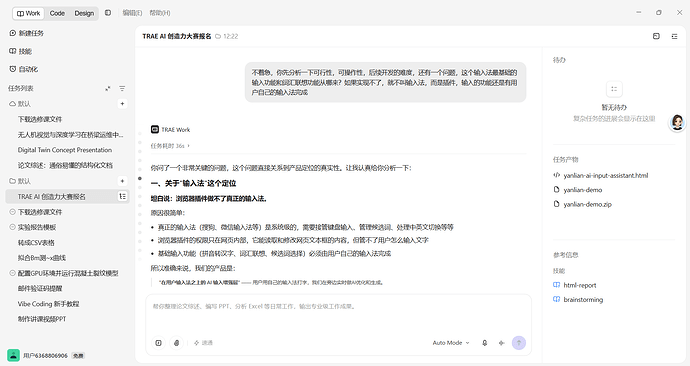The height and width of the screenshot is (366, 690).
Task: Open the task list filter icon
Action: (x=122, y=88)
